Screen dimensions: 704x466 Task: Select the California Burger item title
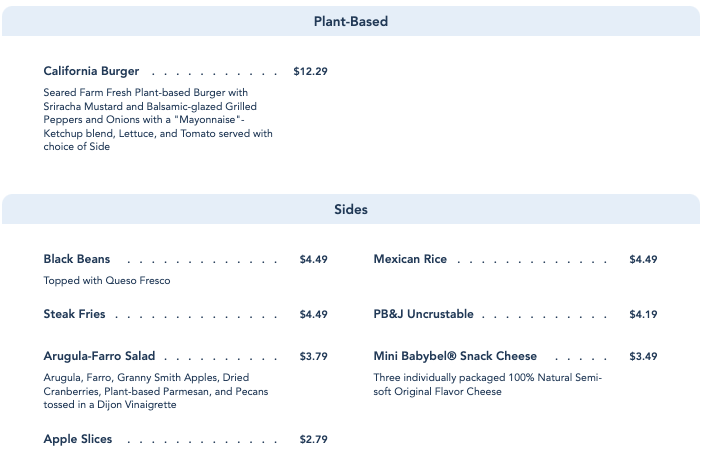coord(91,72)
